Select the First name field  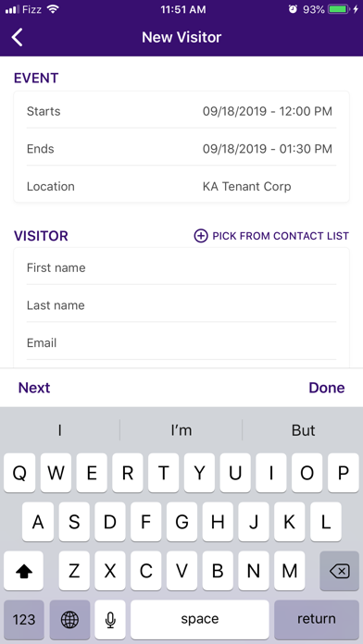[x=181, y=267]
